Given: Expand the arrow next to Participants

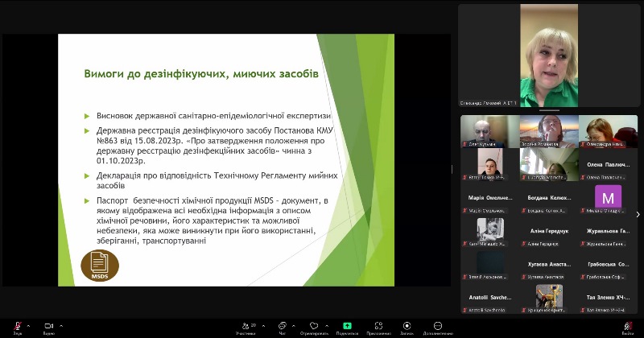Looking at the screenshot, I should coord(263,325).
